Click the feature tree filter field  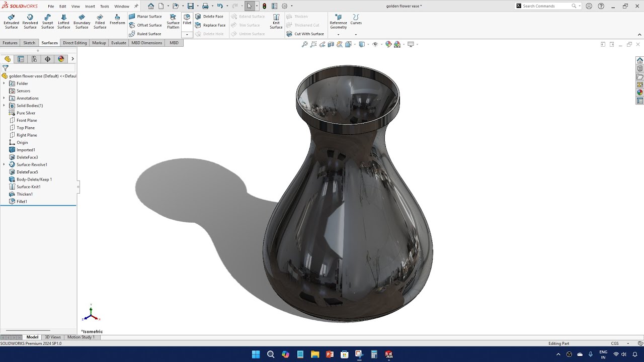(41, 68)
